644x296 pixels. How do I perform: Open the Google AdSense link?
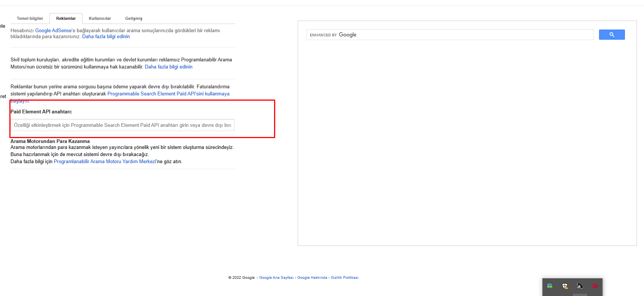pos(53,31)
